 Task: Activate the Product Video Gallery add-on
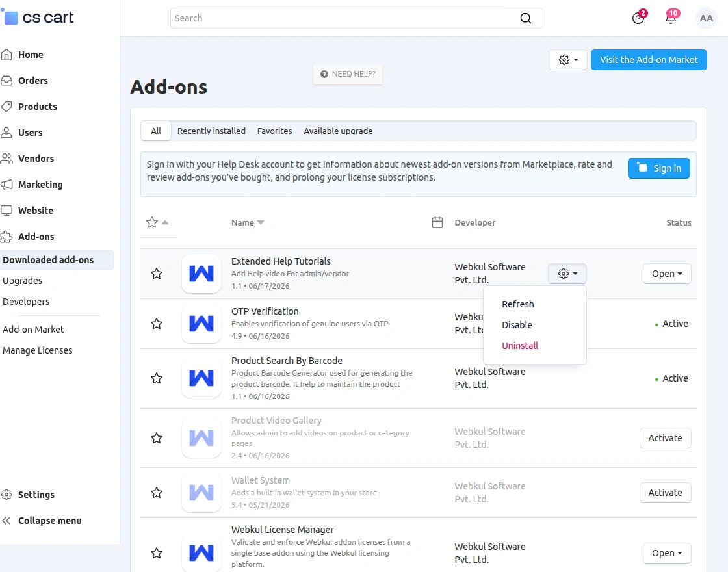tap(666, 438)
